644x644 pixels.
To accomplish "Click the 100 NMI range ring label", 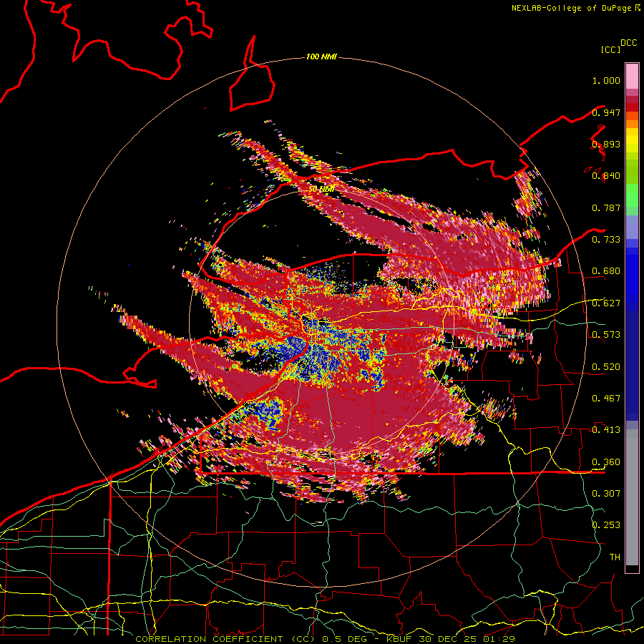I will 321,57.
